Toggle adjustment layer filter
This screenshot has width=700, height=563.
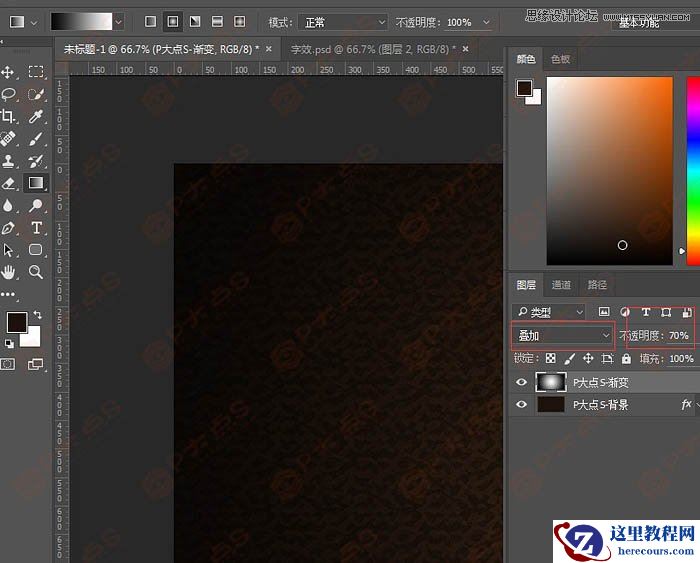coord(625,312)
